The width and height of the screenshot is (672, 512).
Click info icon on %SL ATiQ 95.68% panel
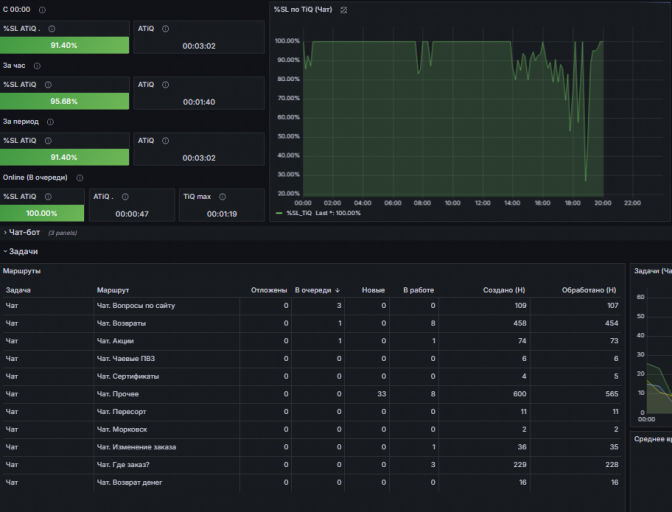48,84
